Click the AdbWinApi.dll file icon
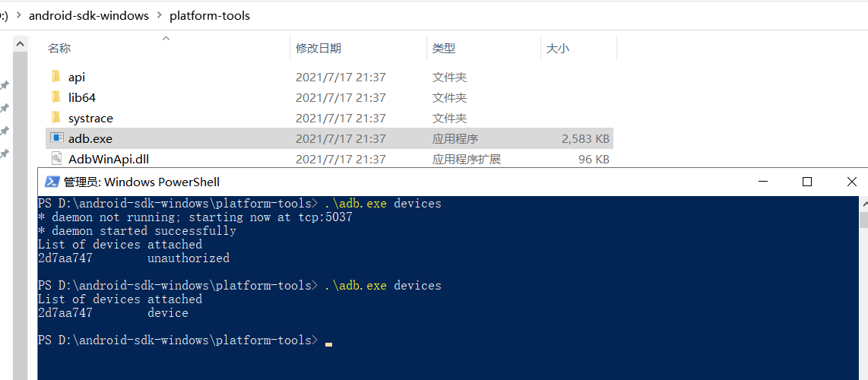The width and height of the screenshot is (868, 380). click(x=56, y=159)
